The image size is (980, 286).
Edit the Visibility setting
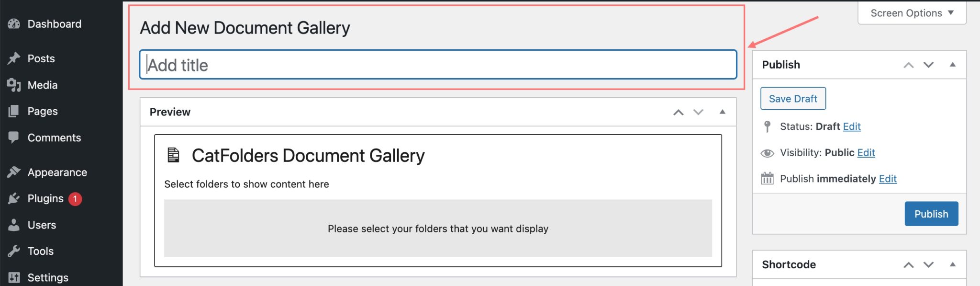pyautogui.click(x=866, y=152)
